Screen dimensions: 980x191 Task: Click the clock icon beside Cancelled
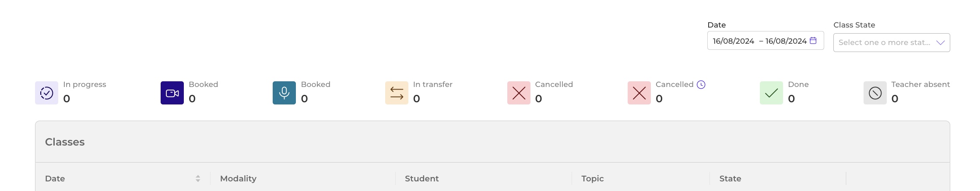coord(701,85)
